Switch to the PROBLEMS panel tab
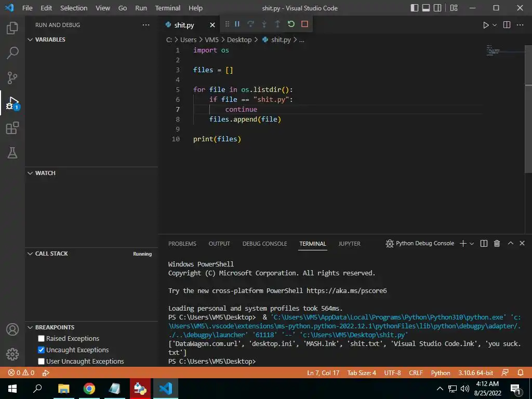This screenshot has height=399, width=532. point(182,244)
